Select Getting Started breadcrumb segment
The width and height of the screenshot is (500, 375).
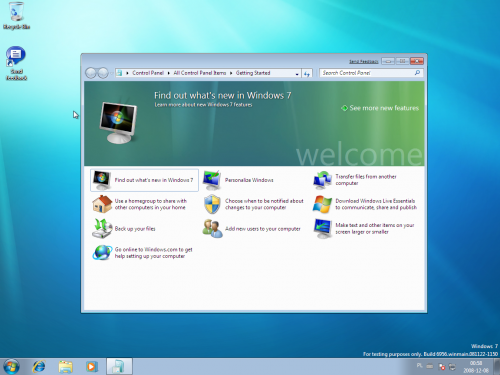pos(253,73)
